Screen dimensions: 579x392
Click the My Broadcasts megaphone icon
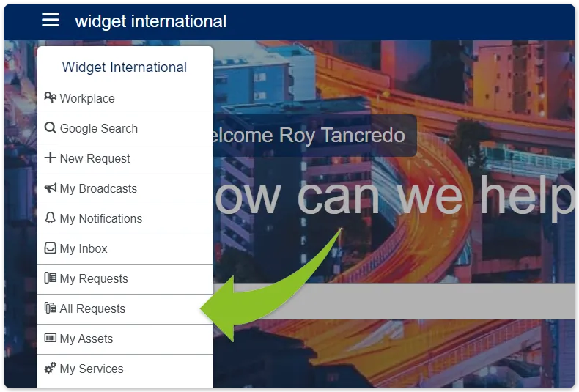(51, 188)
